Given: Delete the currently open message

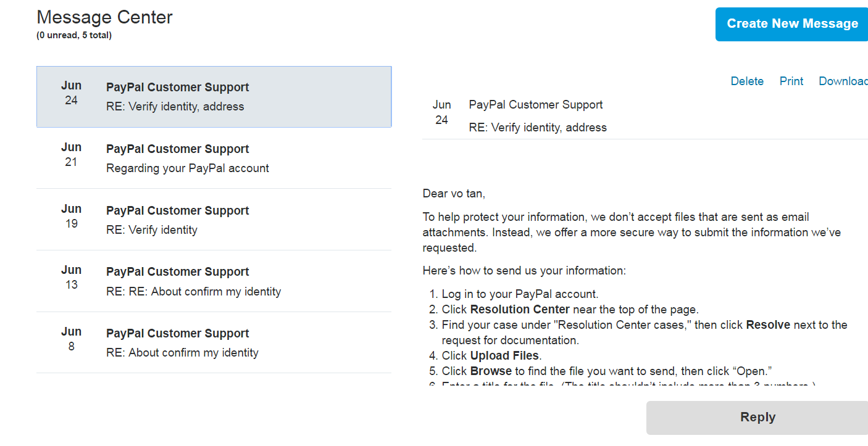Looking at the screenshot, I should tap(747, 81).
